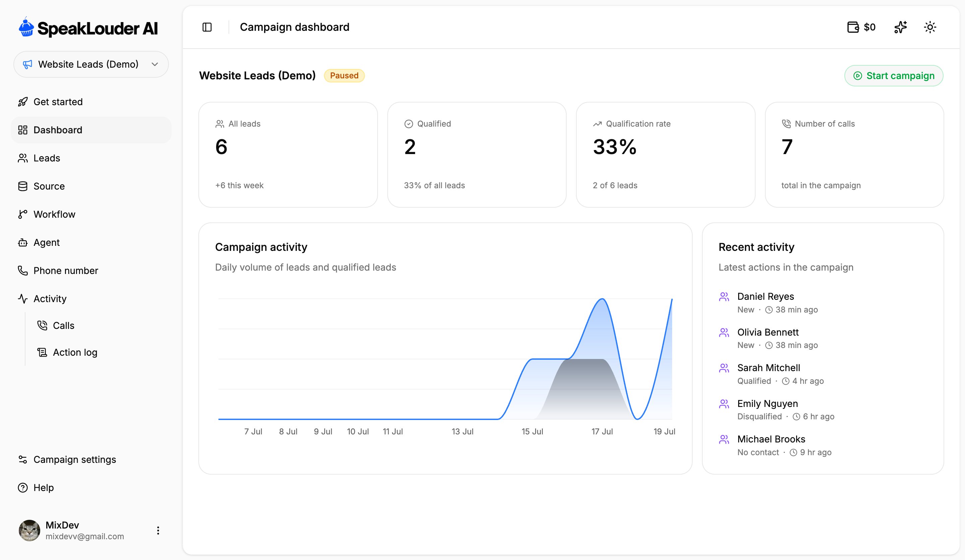The height and width of the screenshot is (560, 965).
Task: Open the wallet balance $0
Action: [x=861, y=27]
